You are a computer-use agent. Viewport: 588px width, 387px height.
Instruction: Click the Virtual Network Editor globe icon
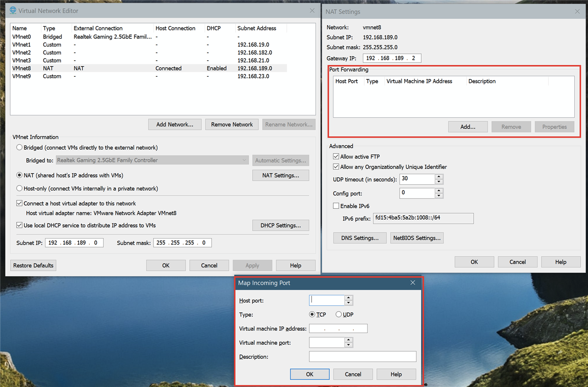(x=12, y=10)
